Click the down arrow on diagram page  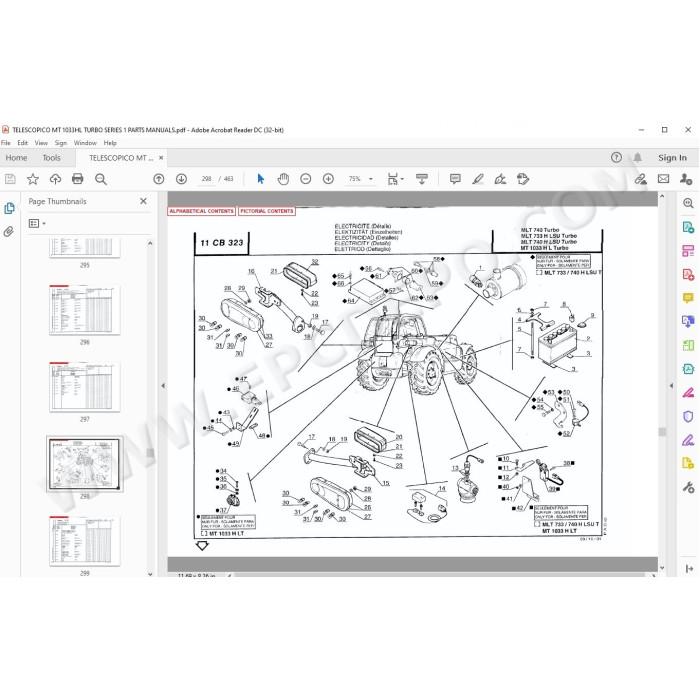pos(202,546)
